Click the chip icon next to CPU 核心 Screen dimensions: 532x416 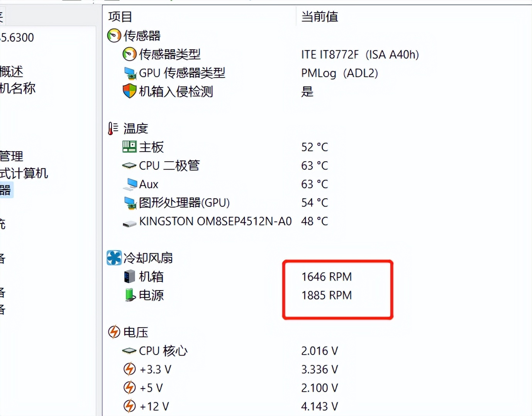(x=128, y=350)
